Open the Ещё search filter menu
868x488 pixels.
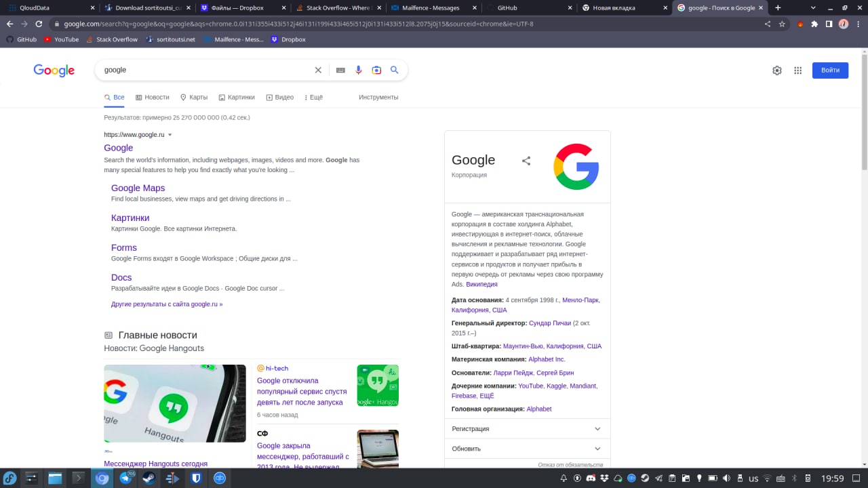point(313,98)
